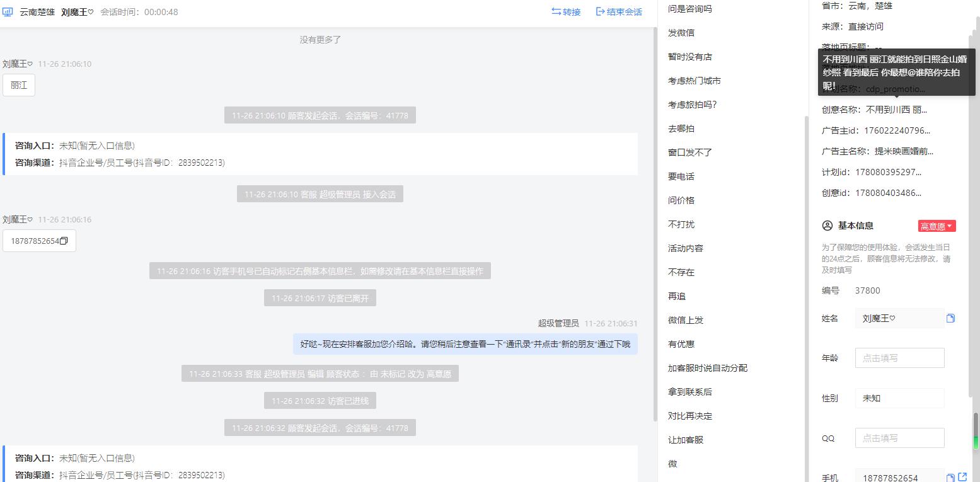The height and width of the screenshot is (482, 980).
Task: Click 广告主名称 value 提米映画婚前
Action: [x=904, y=151]
